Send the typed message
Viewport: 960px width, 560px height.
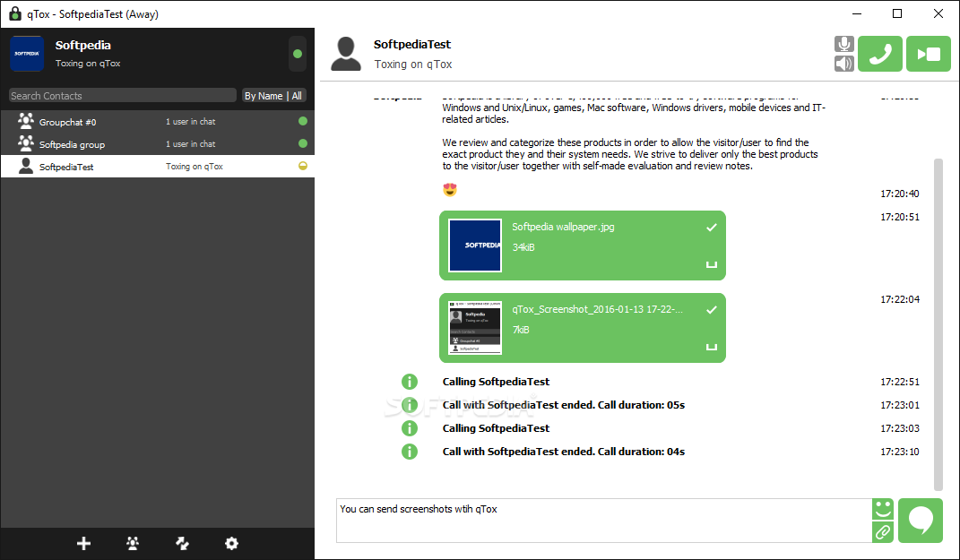pos(921,521)
